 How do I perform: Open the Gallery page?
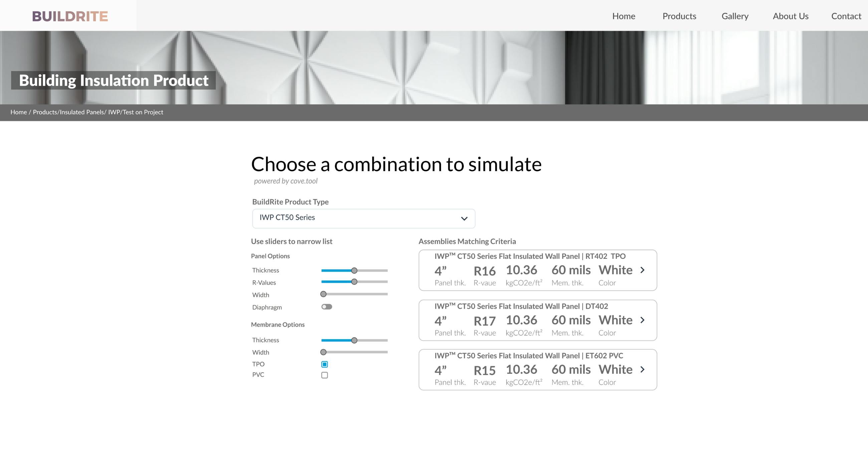click(x=734, y=16)
